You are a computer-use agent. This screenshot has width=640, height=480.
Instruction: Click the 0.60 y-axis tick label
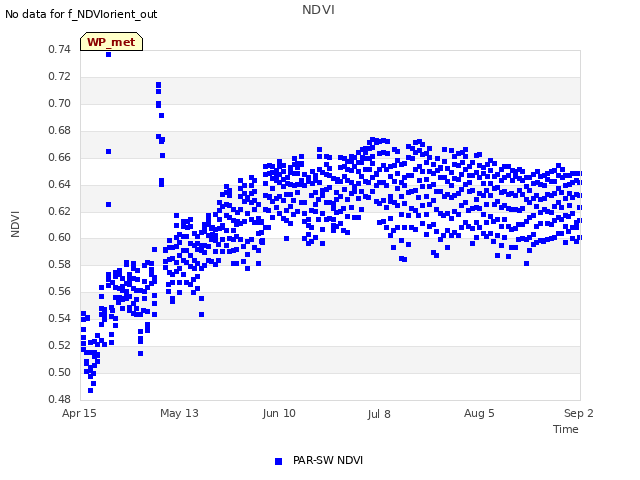click(60, 237)
